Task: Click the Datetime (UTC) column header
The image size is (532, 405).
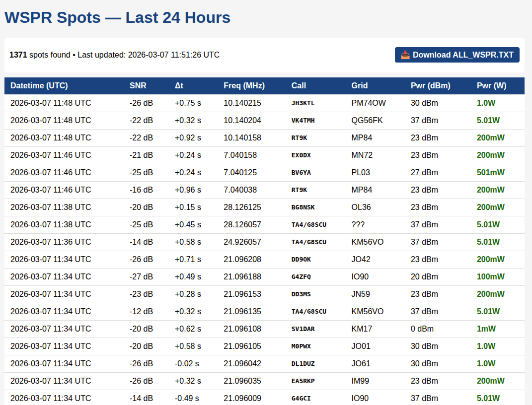Action: [39, 86]
